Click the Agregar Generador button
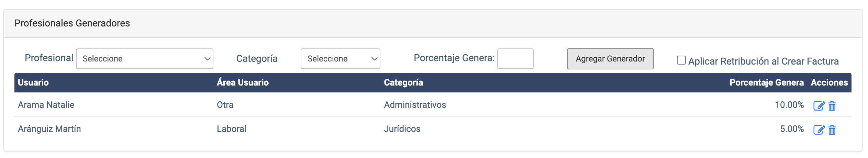 (610, 59)
